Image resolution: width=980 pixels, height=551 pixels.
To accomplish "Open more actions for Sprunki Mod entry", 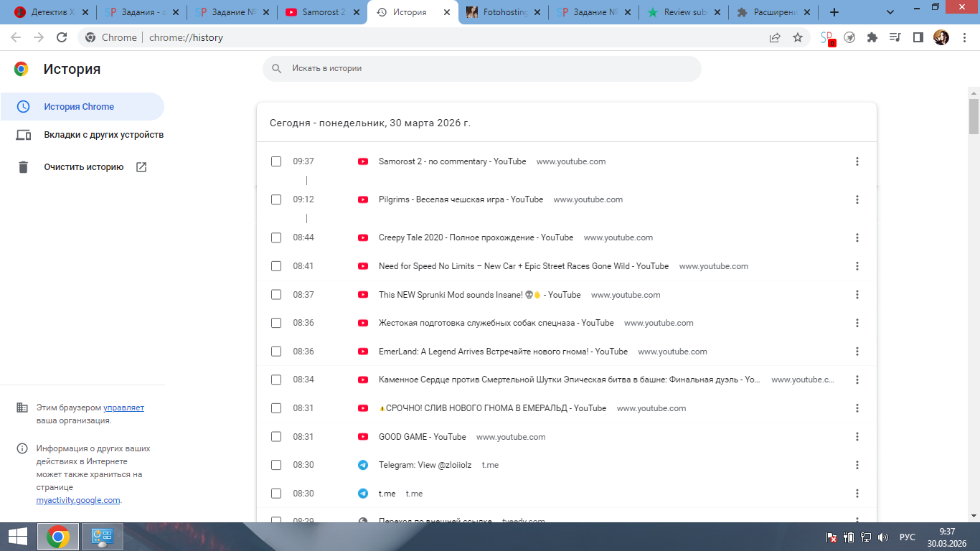I will tap(857, 295).
